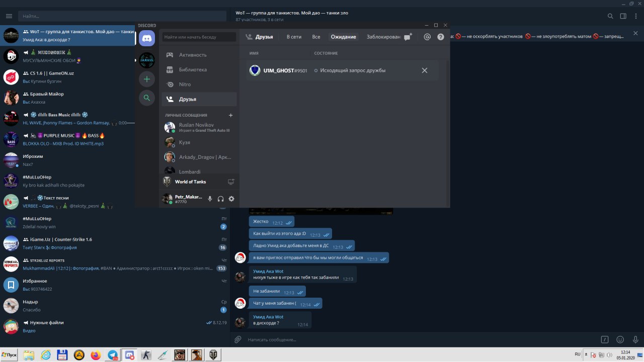Open CS 1.6 || GameON.uz chat

point(67,77)
